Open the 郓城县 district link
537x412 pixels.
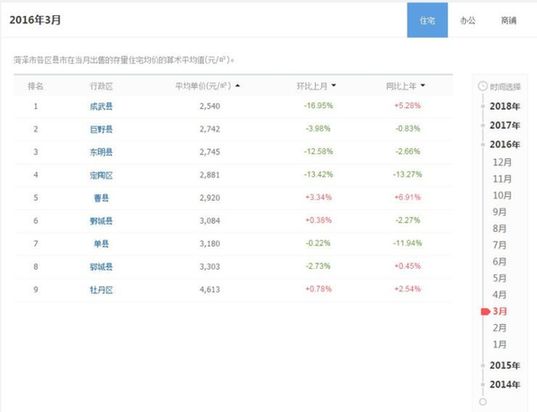(101, 267)
